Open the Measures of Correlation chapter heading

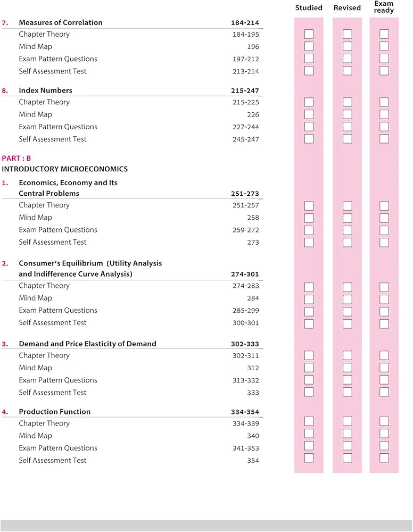61,23
